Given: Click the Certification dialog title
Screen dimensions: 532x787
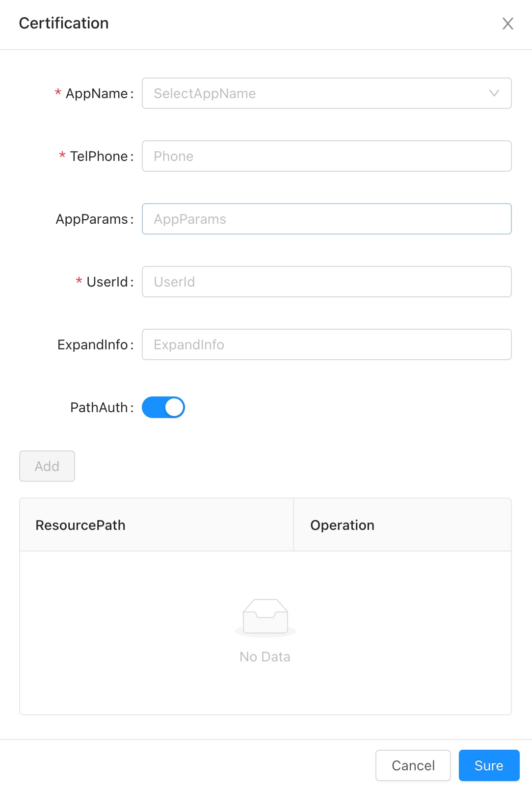Looking at the screenshot, I should [x=64, y=23].
